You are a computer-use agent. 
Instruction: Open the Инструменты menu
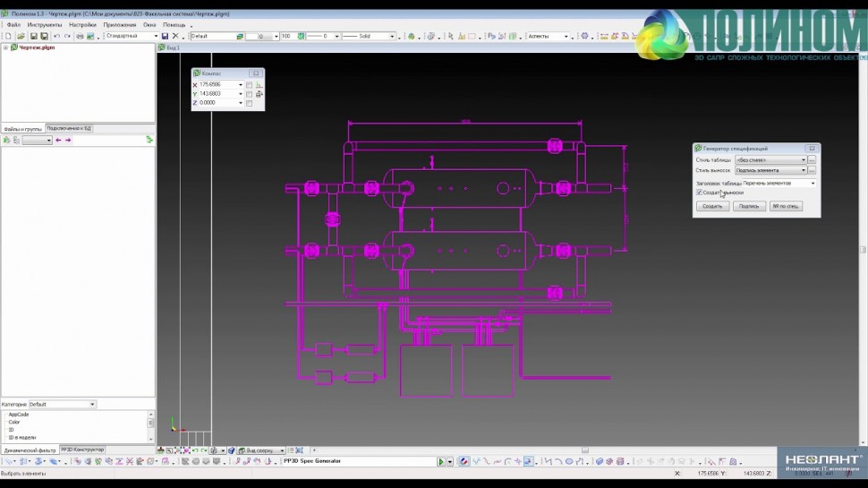[44, 25]
